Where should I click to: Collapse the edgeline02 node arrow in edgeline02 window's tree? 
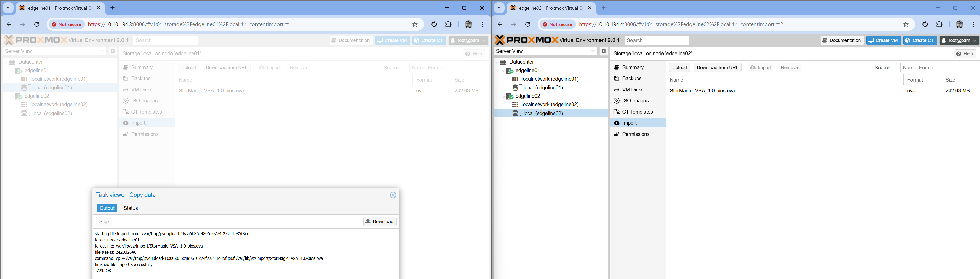click(x=503, y=96)
